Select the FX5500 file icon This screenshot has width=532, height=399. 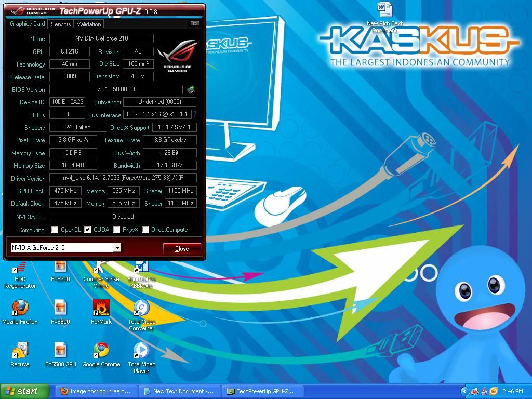(60, 312)
